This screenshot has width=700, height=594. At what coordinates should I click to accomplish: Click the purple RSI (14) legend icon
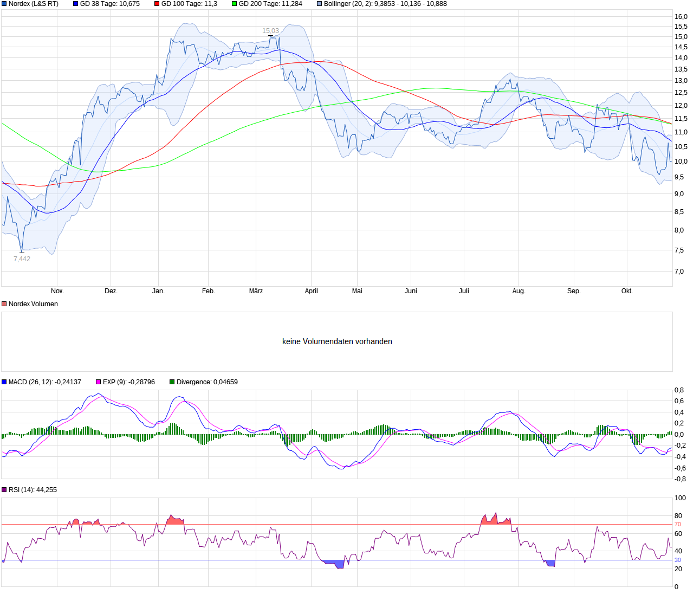pos(4,489)
